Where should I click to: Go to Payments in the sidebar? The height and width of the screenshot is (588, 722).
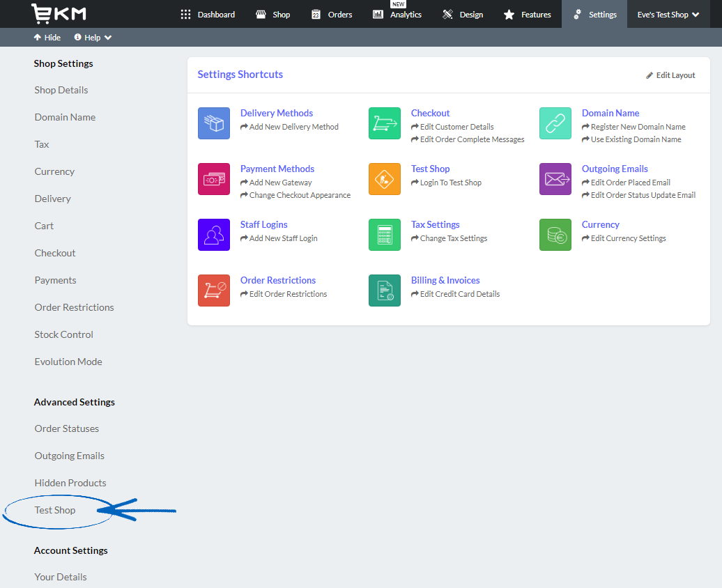(x=55, y=281)
